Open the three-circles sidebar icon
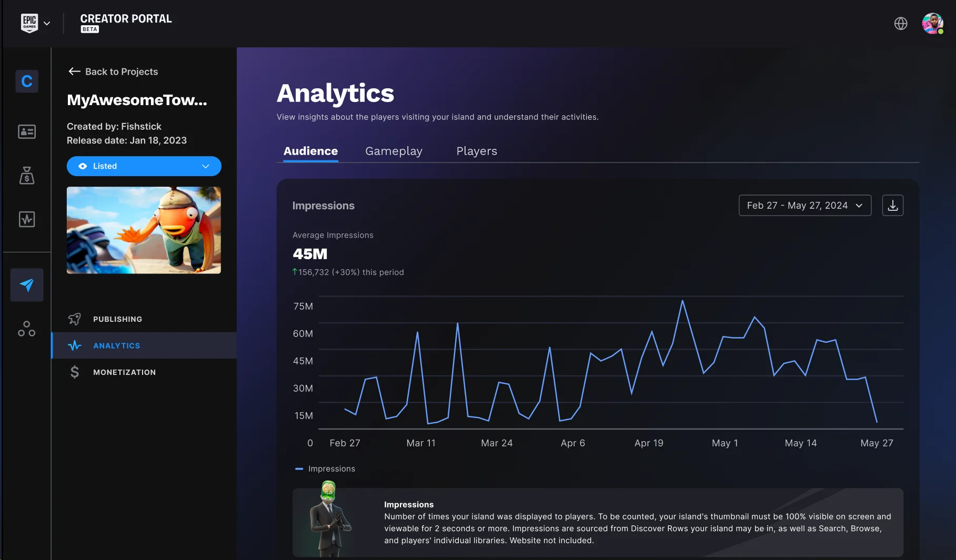The height and width of the screenshot is (560, 956). pos(27,329)
